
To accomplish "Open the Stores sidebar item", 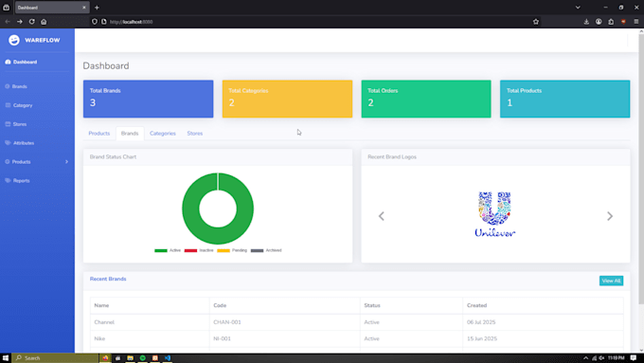I will (16, 124).
